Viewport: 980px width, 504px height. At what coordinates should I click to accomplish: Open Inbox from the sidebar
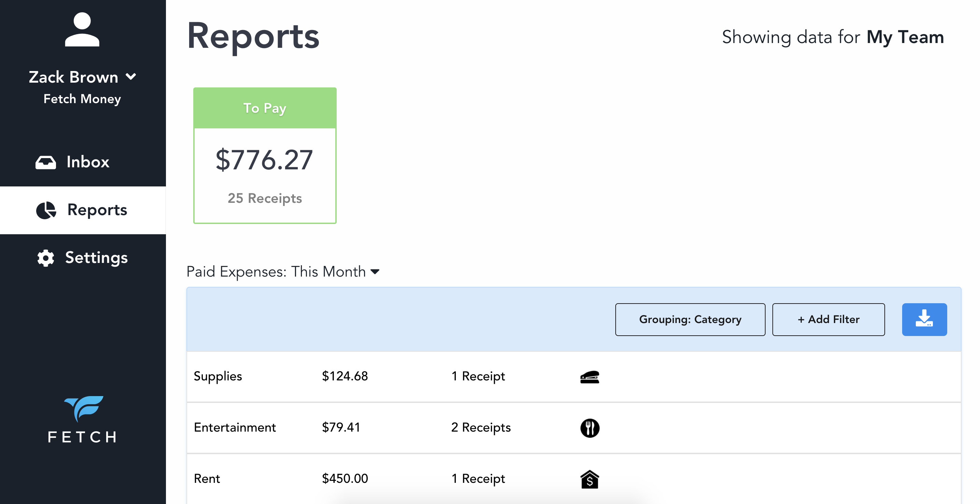click(x=87, y=163)
